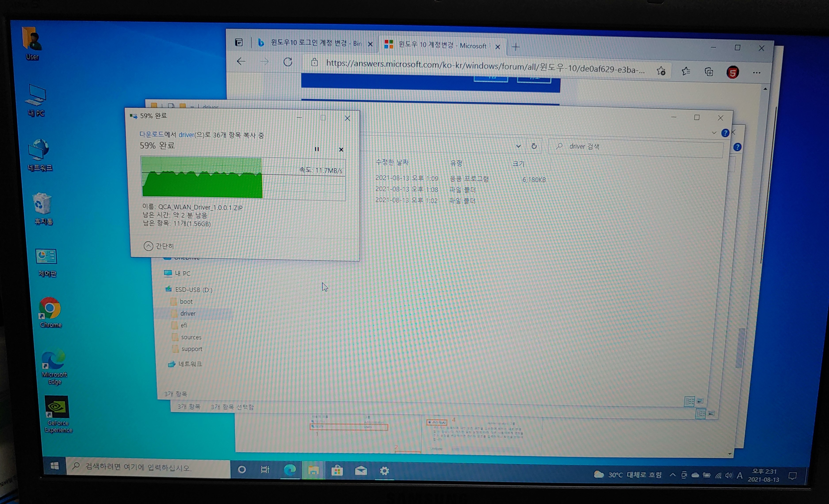Select the boot folder in the tree

(x=182, y=302)
